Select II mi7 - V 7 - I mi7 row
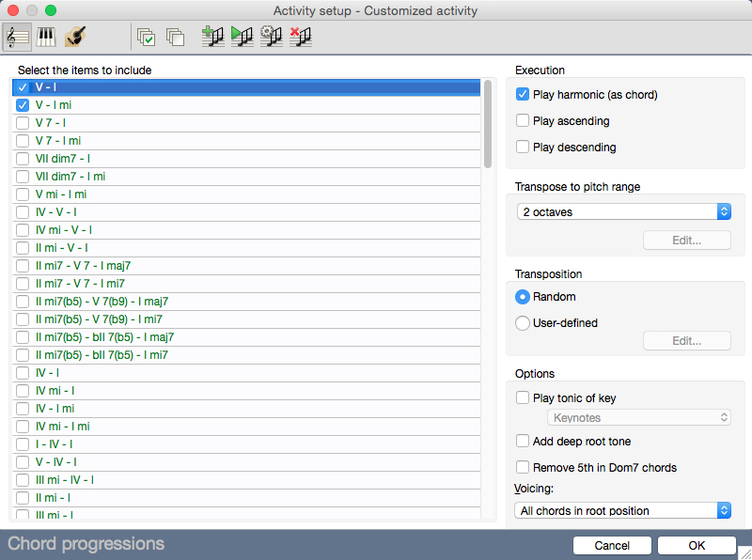 246,284
